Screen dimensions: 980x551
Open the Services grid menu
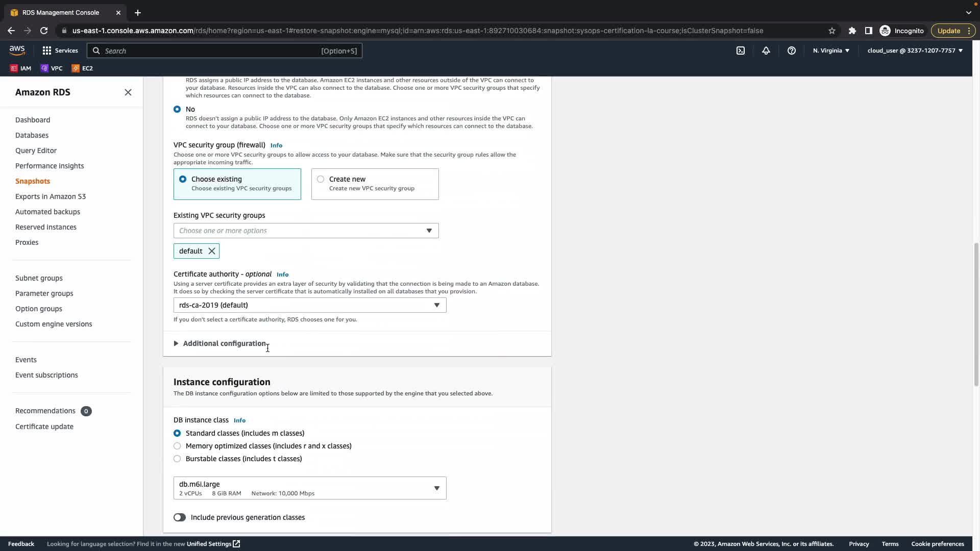pyautogui.click(x=60, y=51)
